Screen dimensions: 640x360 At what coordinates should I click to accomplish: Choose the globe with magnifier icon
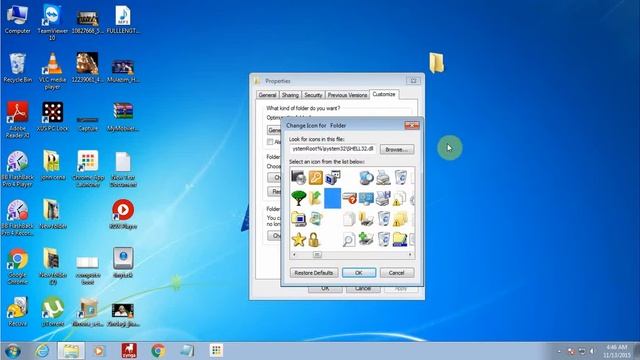[x=366, y=178]
